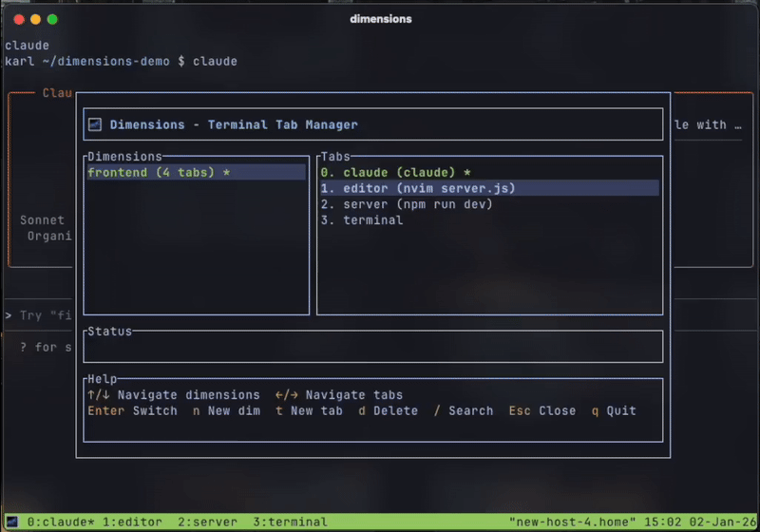Click the Navigate dimensions help text

(188, 395)
